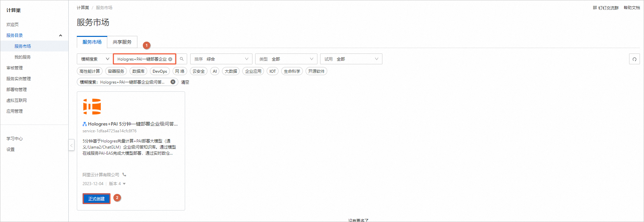Open 我的服务 in the sidebar
644x222 pixels.
click(x=23, y=57)
